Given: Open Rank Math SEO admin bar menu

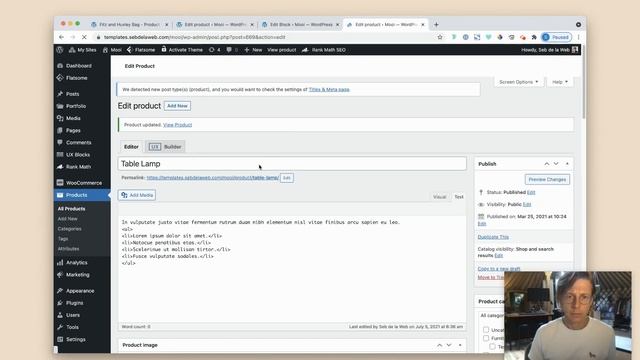Looking at the screenshot, I should coord(324,50).
